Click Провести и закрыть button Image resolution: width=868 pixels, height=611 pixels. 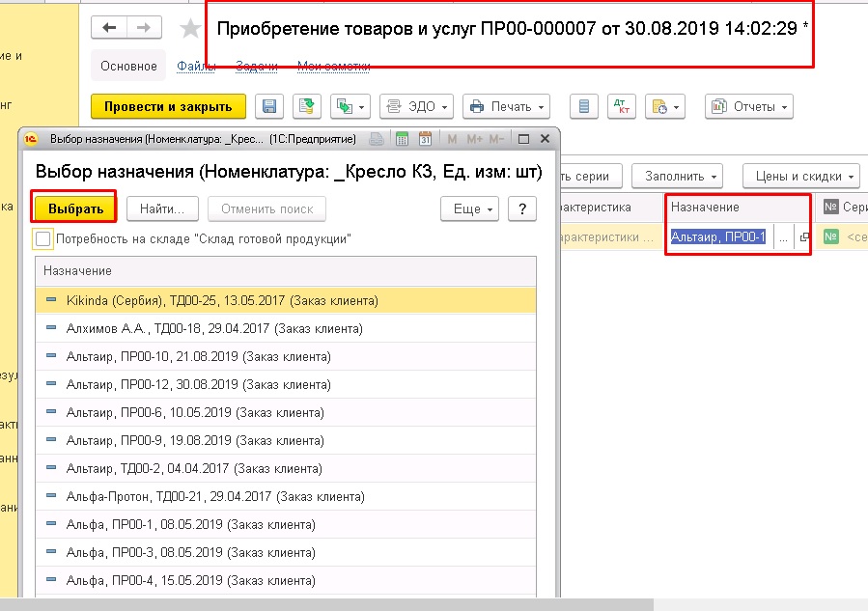pos(168,106)
